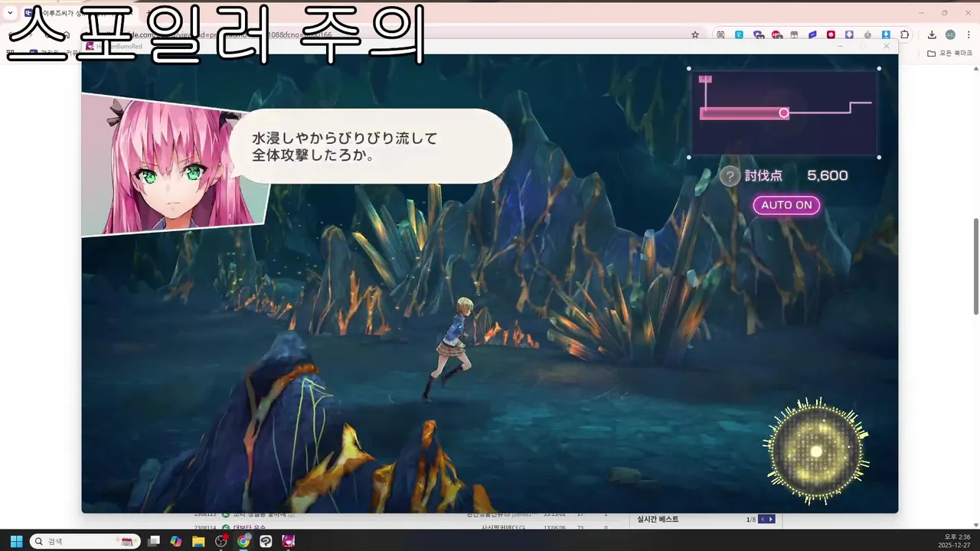Switch to Chrome on the taskbar
The height and width of the screenshot is (551, 980).
[x=243, y=541]
